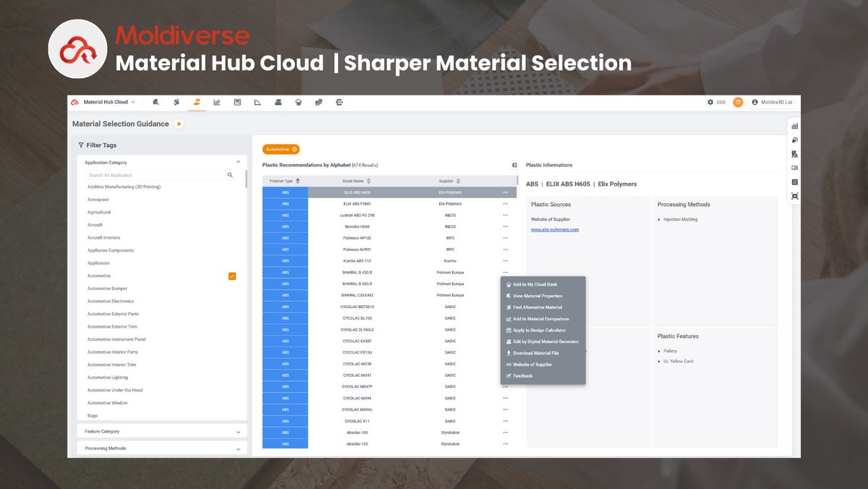Choose Add to My Cloud Bank
This screenshot has width=868, height=489.
(543, 284)
